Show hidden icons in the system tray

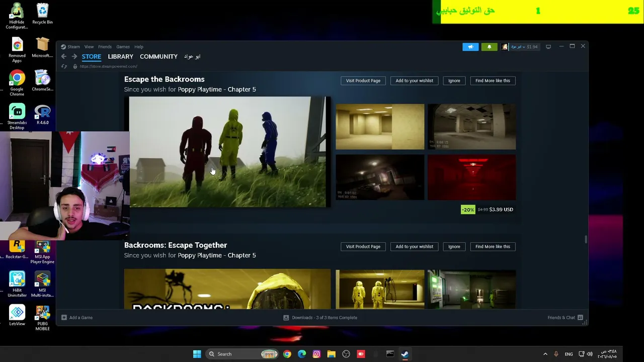pos(545,354)
